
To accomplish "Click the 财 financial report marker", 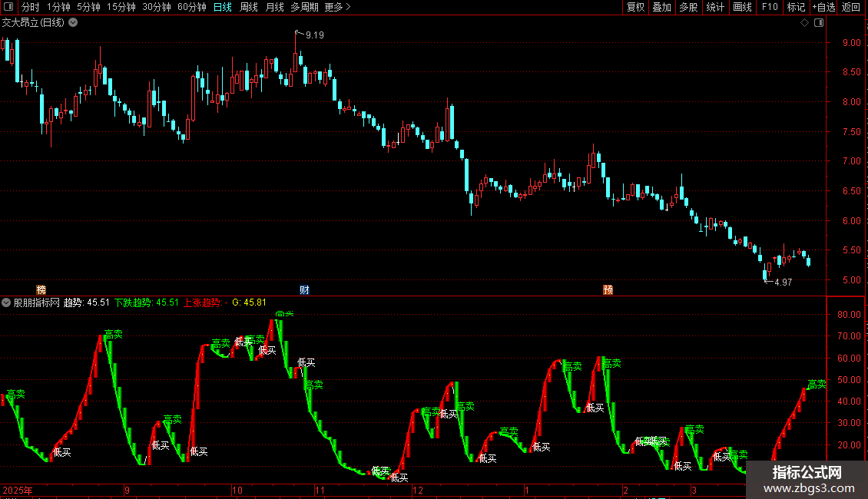I will 304,290.
